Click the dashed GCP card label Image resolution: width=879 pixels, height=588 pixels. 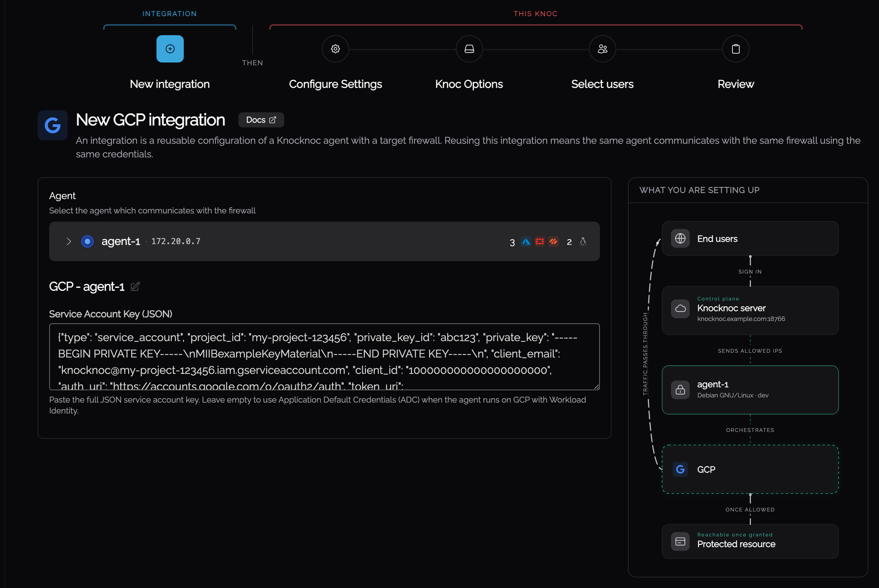(x=706, y=470)
